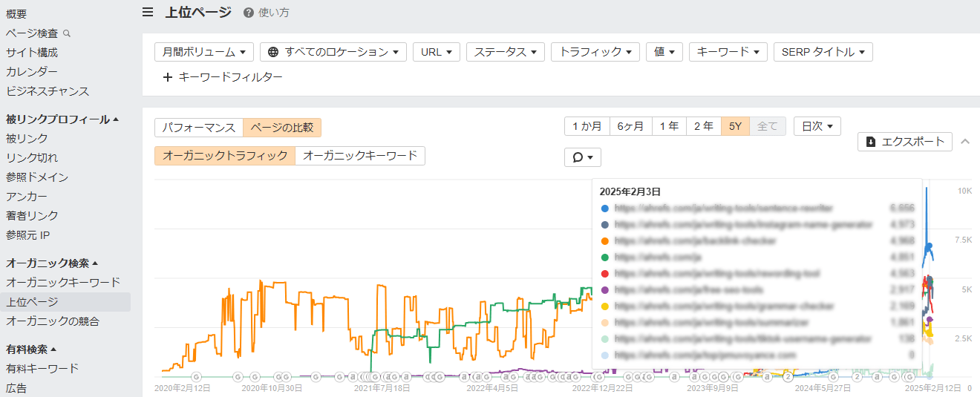The width and height of the screenshot is (980, 397).
Task: Click the blue legend dot valued 6,656
Action: click(606, 209)
